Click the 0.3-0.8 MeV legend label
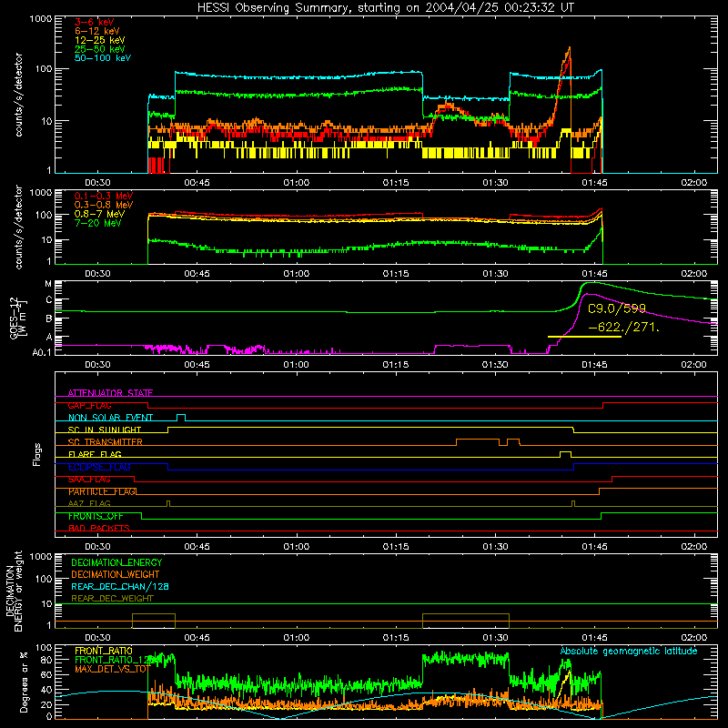Viewport: 728px width, 728px height. pyautogui.click(x=104, y=205)
